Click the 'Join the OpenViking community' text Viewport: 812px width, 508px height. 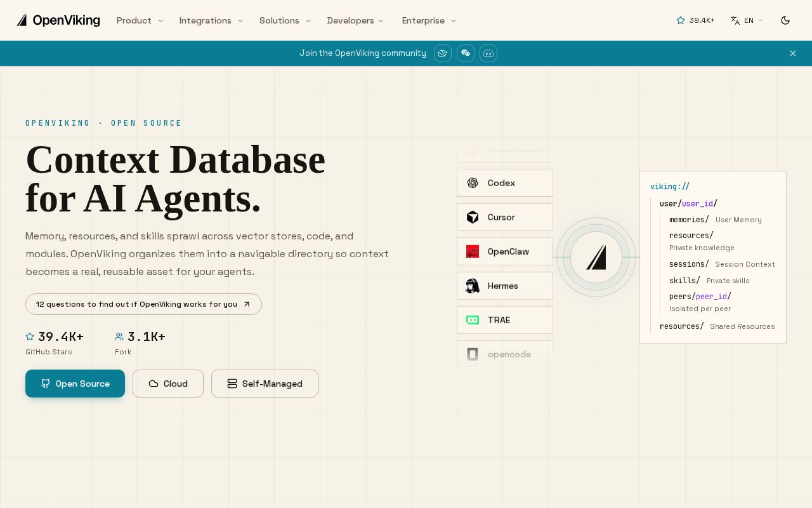pos(363,53)
